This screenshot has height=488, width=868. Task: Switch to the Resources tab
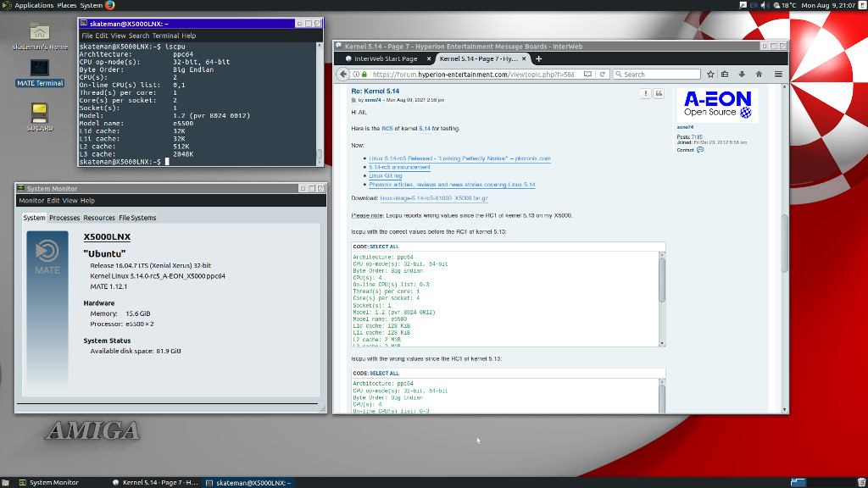click(x=99, y=218)
